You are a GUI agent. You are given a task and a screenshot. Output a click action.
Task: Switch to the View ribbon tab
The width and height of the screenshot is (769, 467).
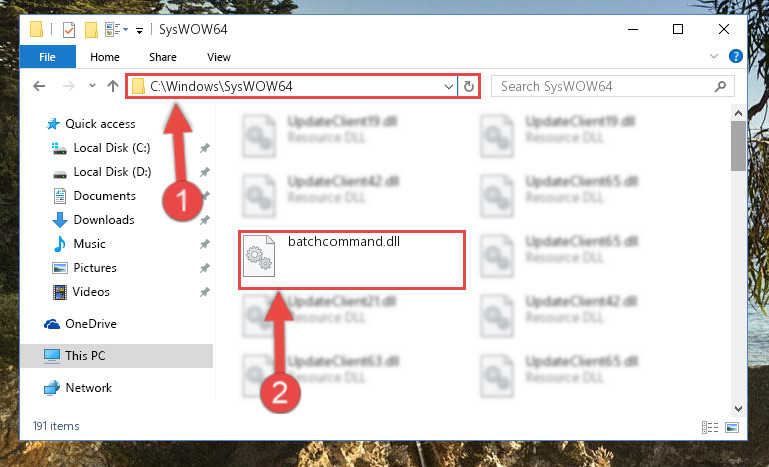click(x=219, y=57)
